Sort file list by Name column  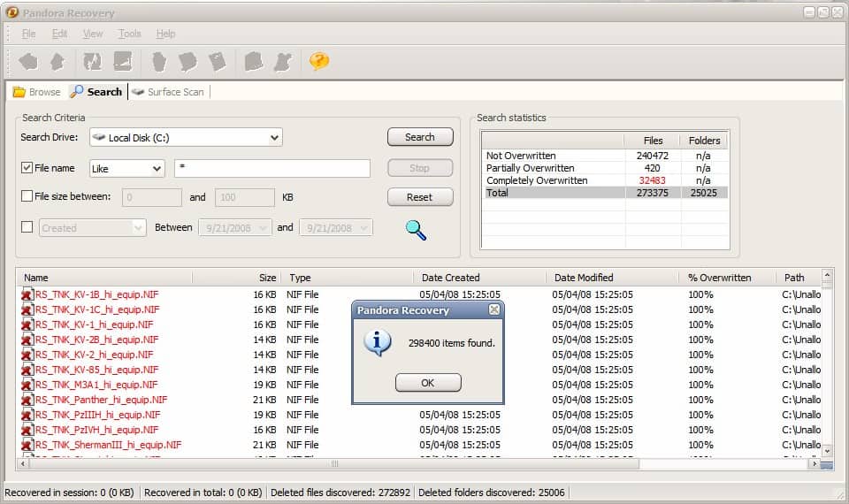coord(105,278)
